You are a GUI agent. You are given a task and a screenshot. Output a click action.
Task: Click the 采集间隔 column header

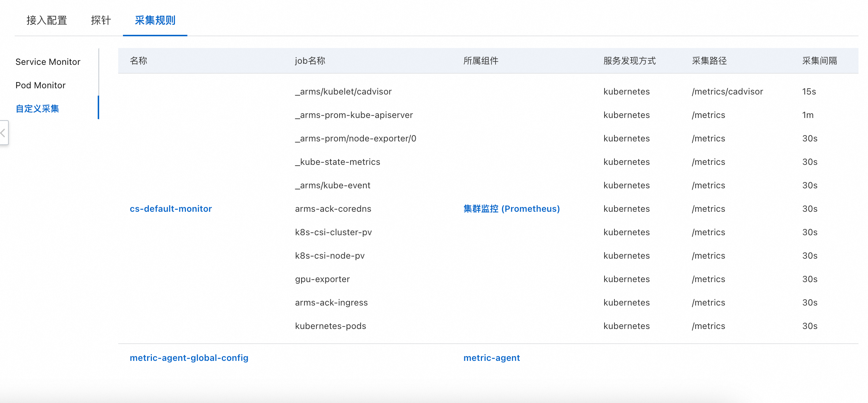(819, 61)
